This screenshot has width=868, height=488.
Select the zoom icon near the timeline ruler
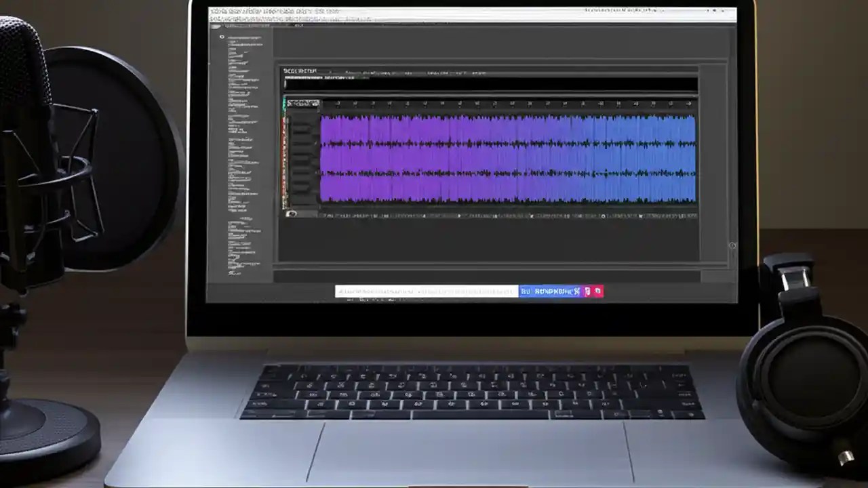(x=690, y=103)
